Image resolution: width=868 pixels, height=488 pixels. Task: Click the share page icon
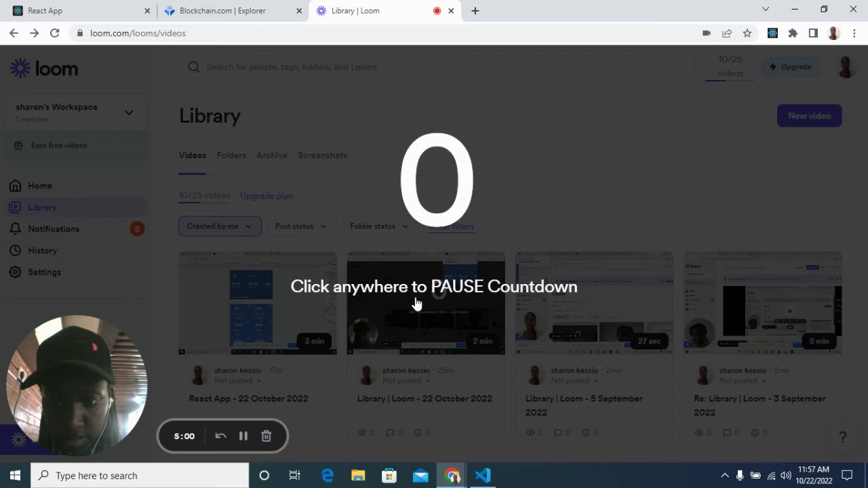coord(727,33)
